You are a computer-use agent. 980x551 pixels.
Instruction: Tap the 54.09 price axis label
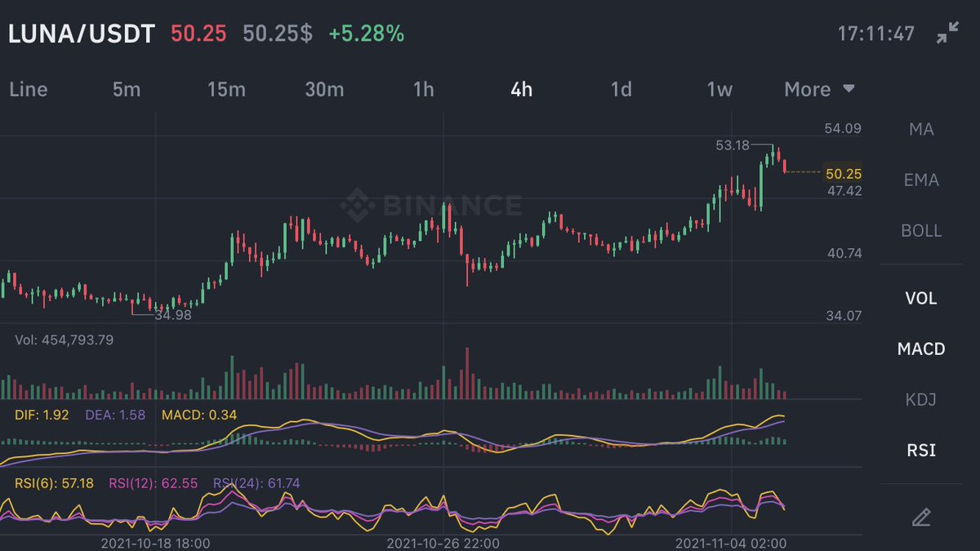pyautogui.click(x=844, y=128)
